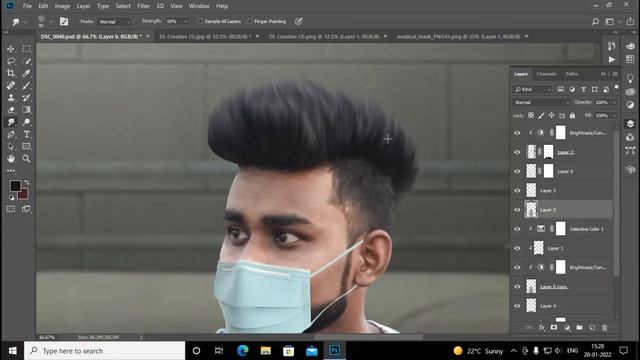Open layer blend mode Normal dropdown
This screenshot has width=640, height=360.
[x=541, y=102]
